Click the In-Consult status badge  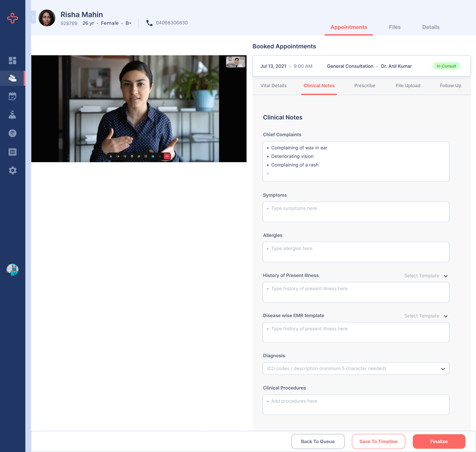click(446, 66)
